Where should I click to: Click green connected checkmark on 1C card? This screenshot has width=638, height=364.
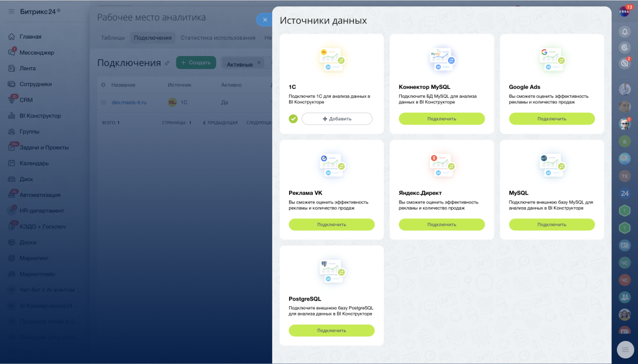[x=293, y=119]
